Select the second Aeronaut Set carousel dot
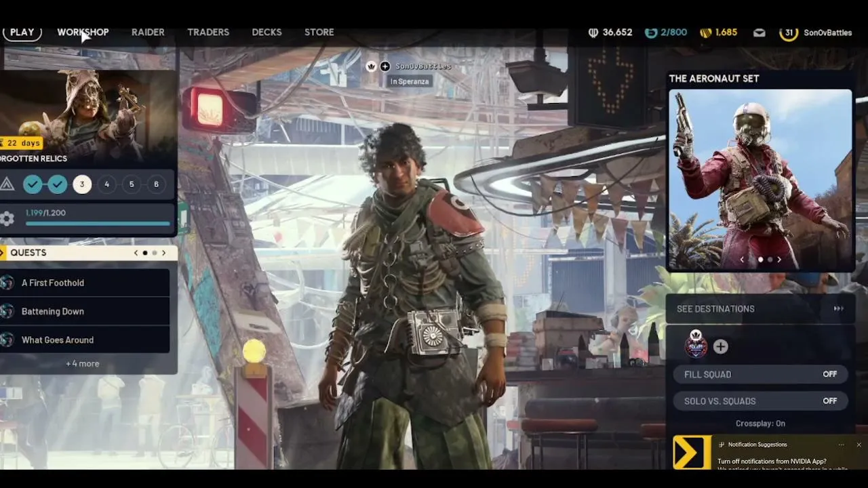Viewport: 868px width, 488px height. 770,260
